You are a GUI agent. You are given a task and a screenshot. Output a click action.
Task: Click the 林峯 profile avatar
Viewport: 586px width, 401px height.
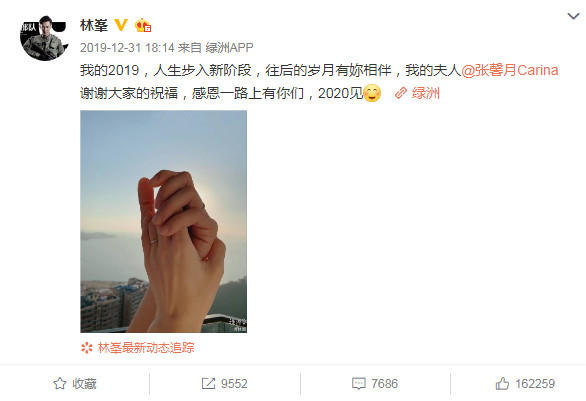tap(44, 37)
